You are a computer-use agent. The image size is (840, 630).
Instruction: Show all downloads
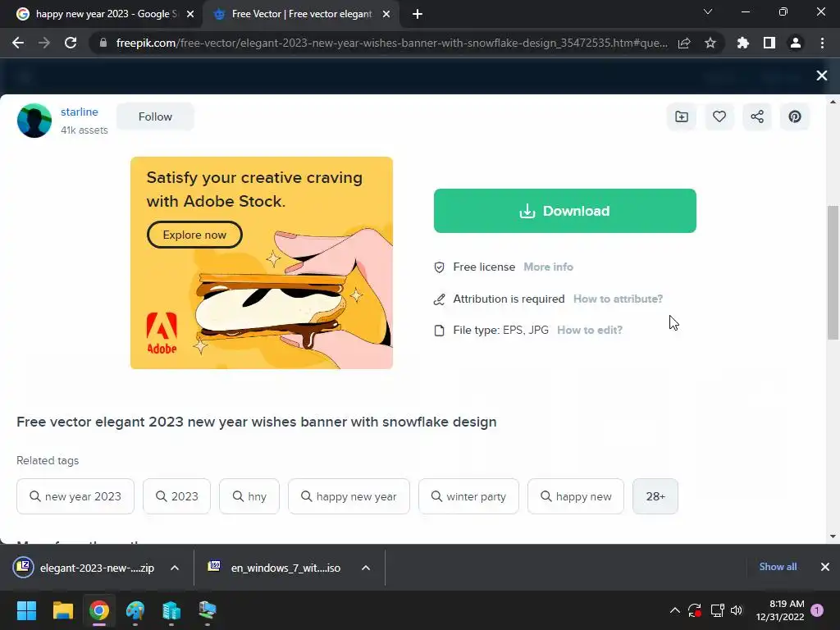point(778,567)
